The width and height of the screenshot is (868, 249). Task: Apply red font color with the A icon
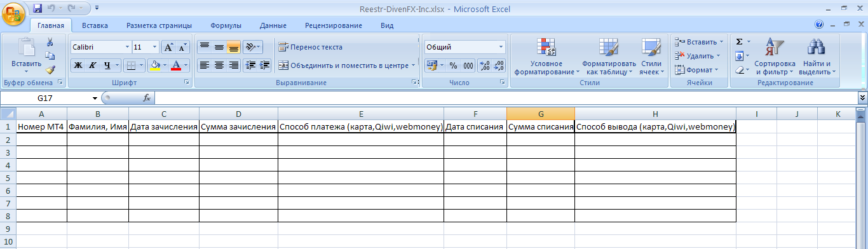[x=176, y=65]
